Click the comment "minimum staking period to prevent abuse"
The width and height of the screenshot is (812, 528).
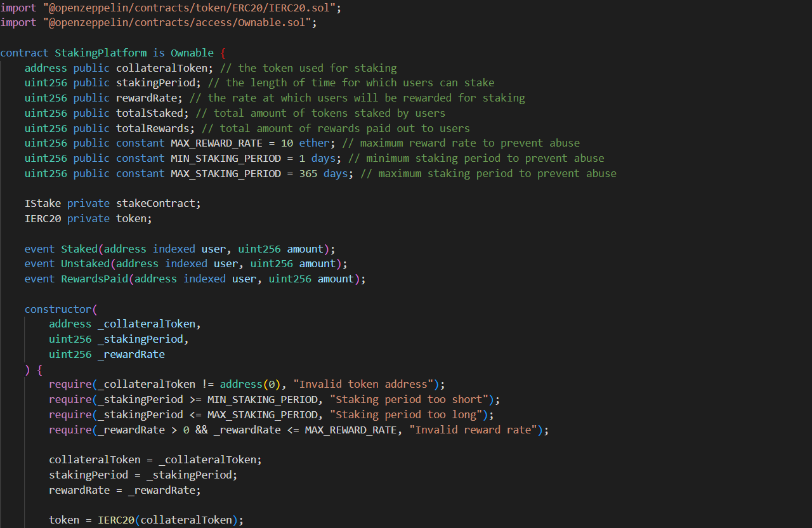click(x=476, y=158)
